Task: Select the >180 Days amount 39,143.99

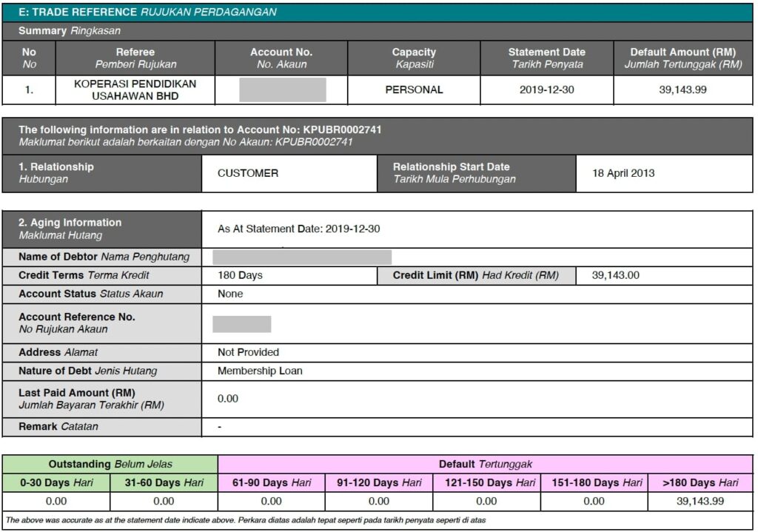Action: tap(700, 501)
